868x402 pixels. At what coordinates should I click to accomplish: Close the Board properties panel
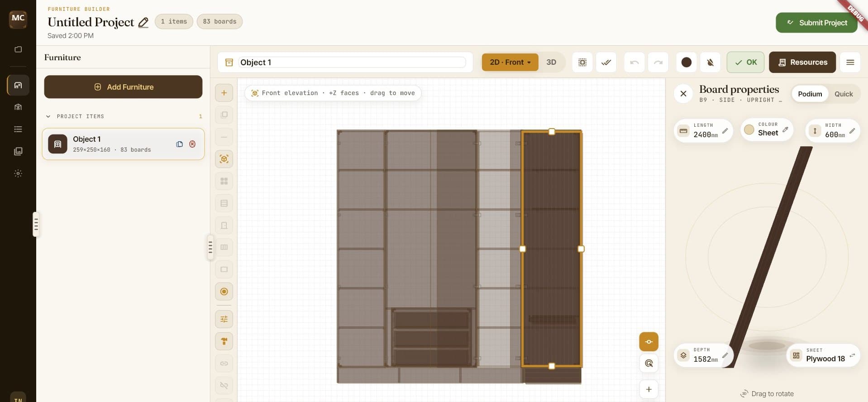(x=683, y=94)
